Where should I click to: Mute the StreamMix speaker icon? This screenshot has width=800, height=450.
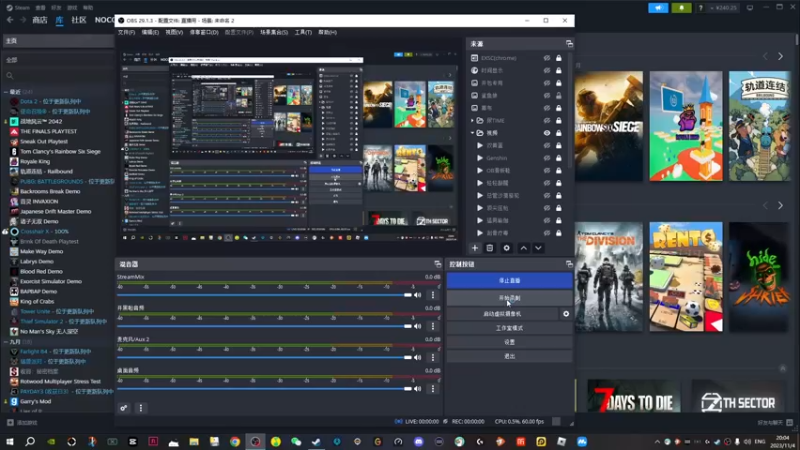tap(418, 295)
